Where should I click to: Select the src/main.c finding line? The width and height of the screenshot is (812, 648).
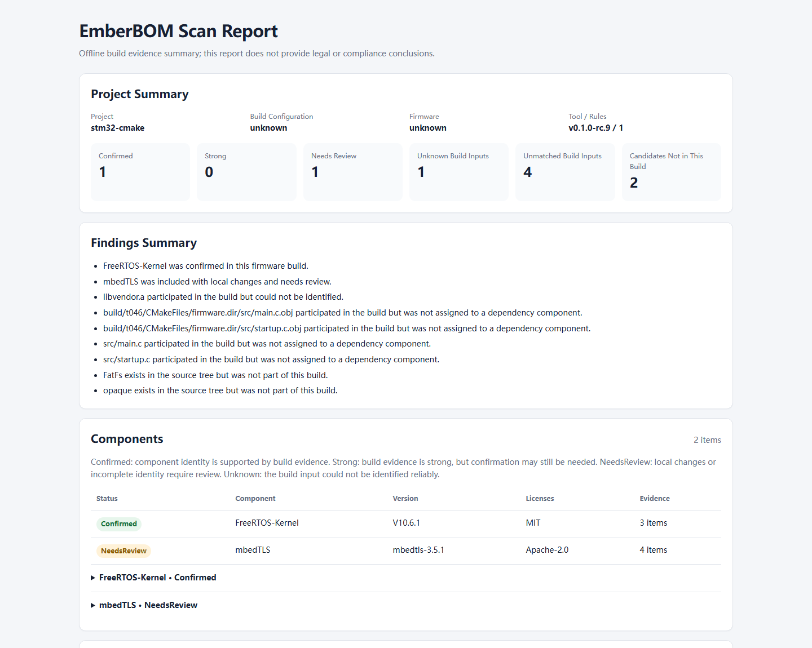click(x=267, y=344)
